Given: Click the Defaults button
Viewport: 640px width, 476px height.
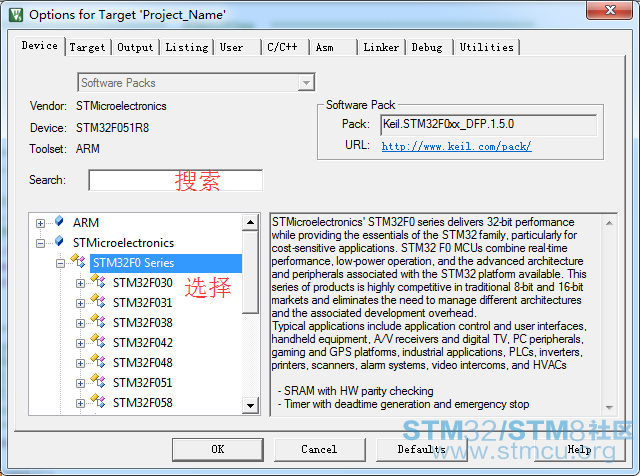Looking at the screenshot, I should (x=421, y=449).
